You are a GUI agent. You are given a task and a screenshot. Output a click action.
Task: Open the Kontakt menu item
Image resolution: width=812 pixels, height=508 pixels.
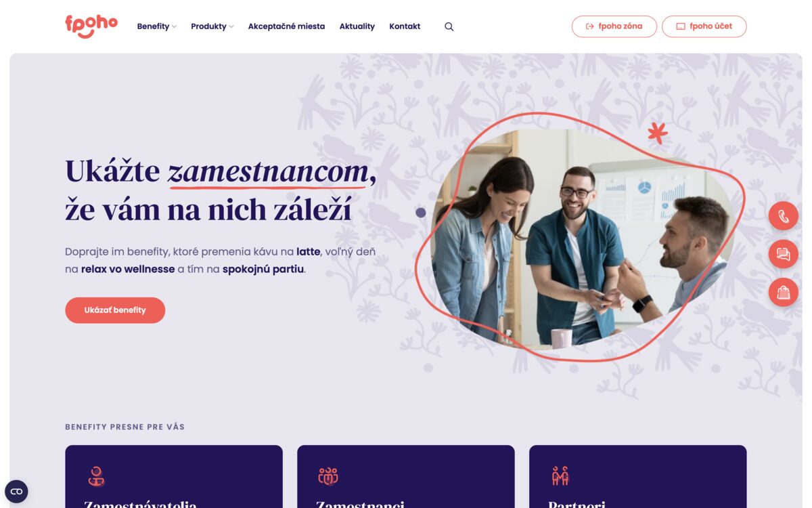(x=405, y=26)
